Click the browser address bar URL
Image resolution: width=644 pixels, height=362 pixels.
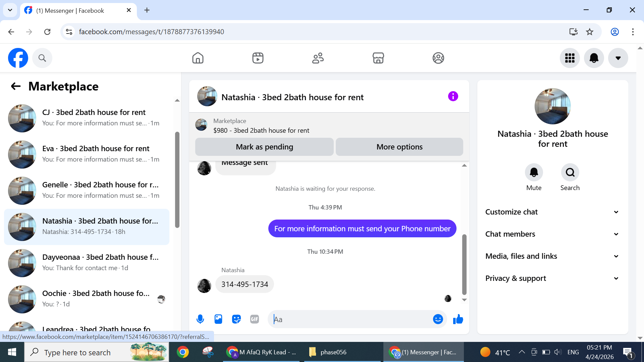[x=151, y=32]
